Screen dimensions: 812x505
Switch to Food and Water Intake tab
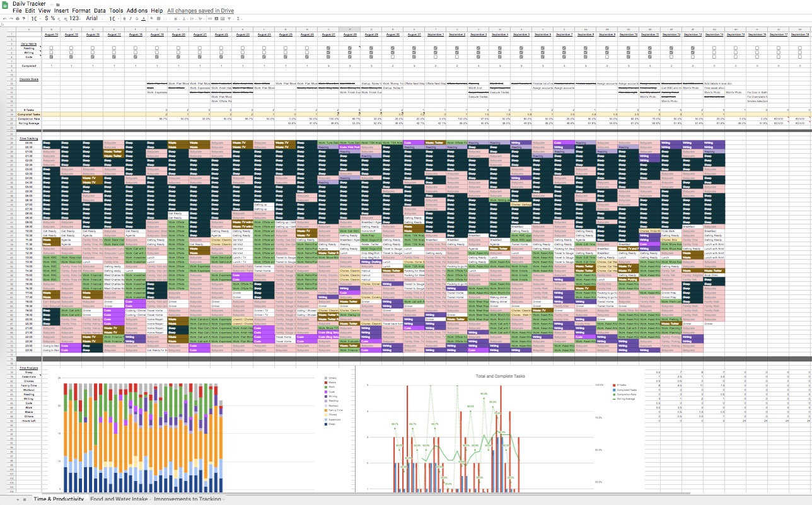pyautogui.click(x=119, y=499)
